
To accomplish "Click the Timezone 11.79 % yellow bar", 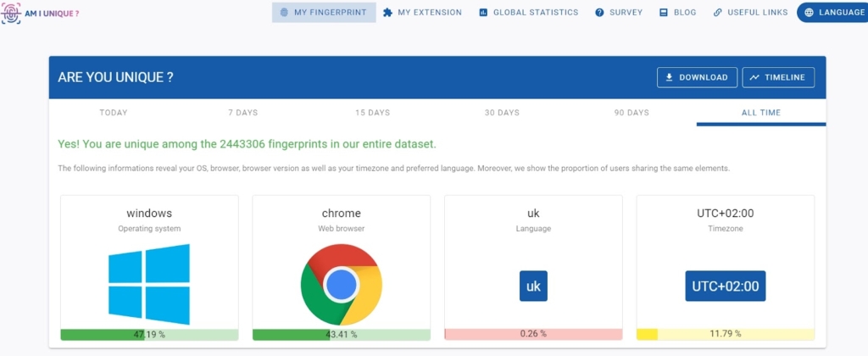I will [725, 334].
